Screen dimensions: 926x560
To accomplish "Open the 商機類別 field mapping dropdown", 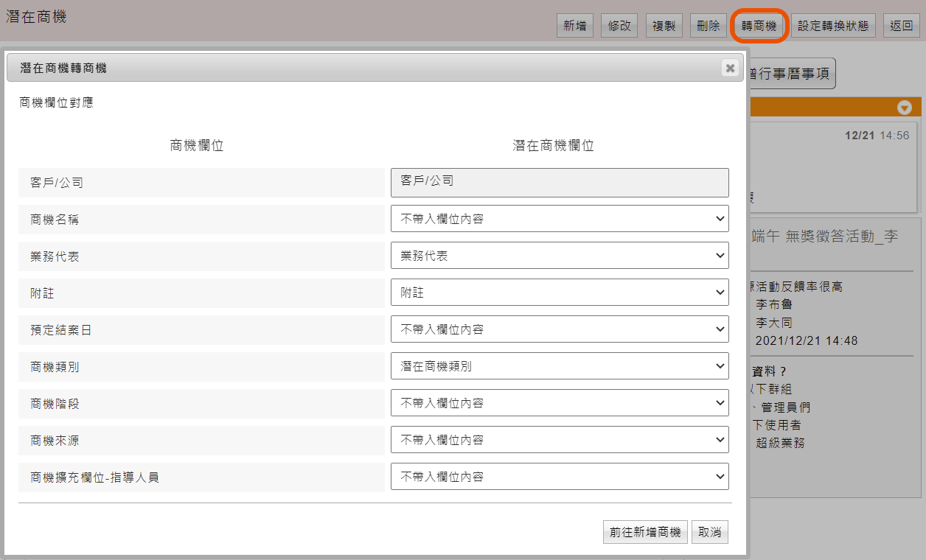I will tap(560, 366).
